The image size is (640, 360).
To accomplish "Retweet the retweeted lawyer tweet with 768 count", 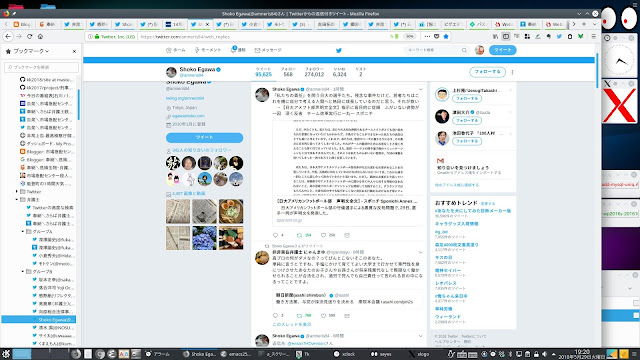I will point(299,316).
